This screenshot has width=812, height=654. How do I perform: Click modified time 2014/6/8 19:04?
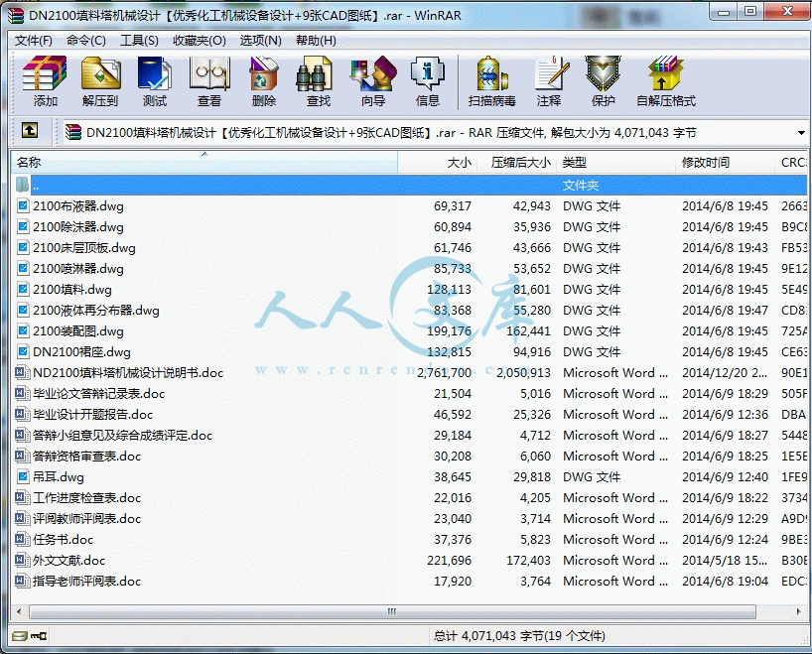point(725,581)
